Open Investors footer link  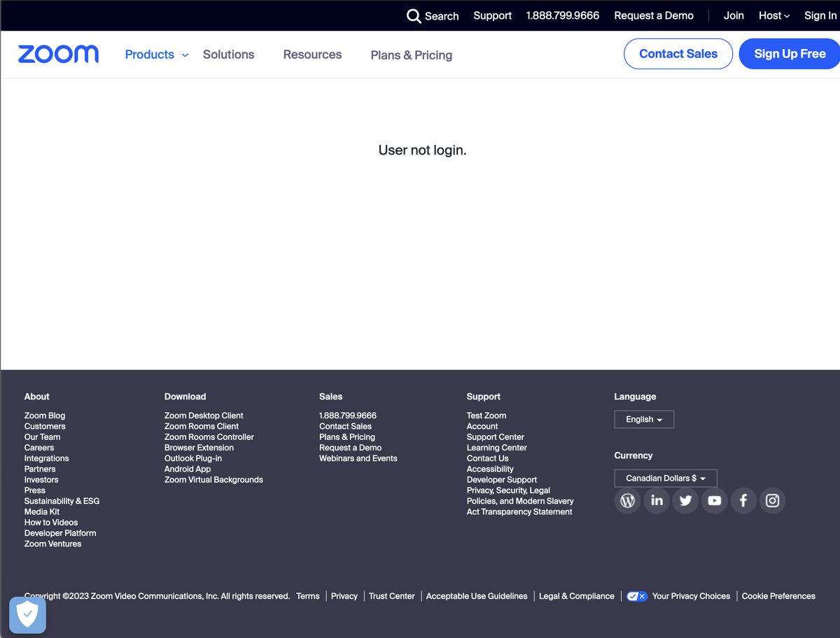coord(41,480)
